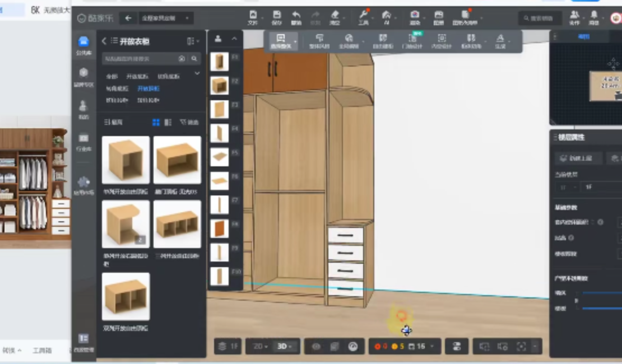Click the toggle switch icon in bottom bar
Screen dimensions: 622x364
pos(456,347)
